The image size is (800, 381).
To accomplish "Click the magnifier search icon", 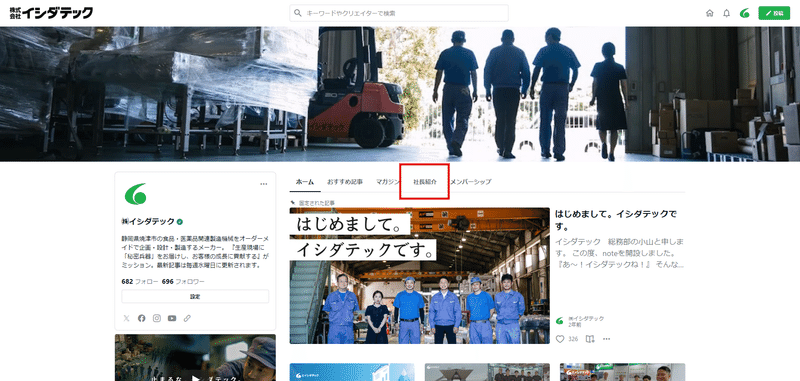I will tap(298, 13).
